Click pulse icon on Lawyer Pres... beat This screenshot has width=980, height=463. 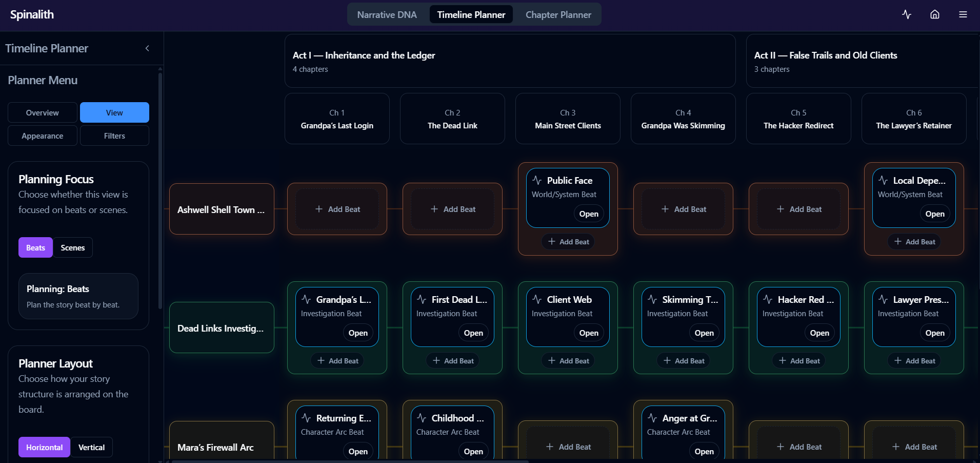coord(883,299)
